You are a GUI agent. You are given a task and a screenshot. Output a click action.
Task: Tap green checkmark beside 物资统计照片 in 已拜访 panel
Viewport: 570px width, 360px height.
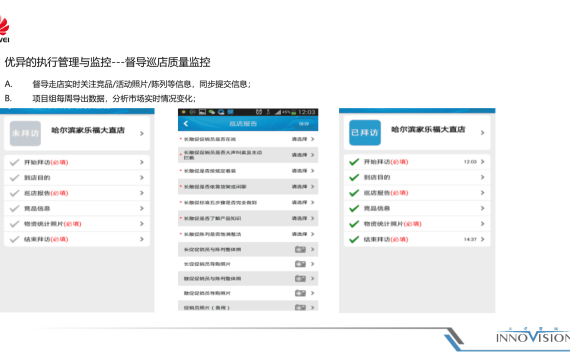click(x=354, y=224)
